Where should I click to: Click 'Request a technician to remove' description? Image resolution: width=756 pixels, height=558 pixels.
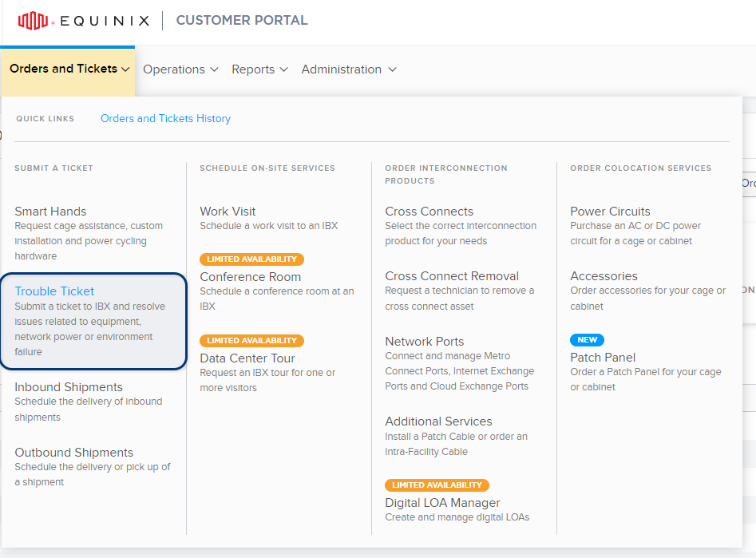click(460, 298)
